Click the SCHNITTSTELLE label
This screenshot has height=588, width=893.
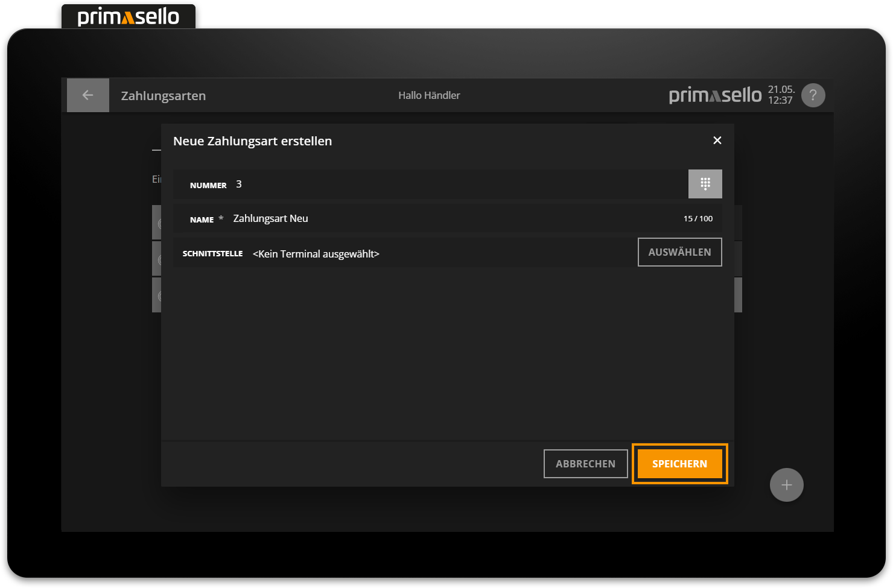coord(212,254)
